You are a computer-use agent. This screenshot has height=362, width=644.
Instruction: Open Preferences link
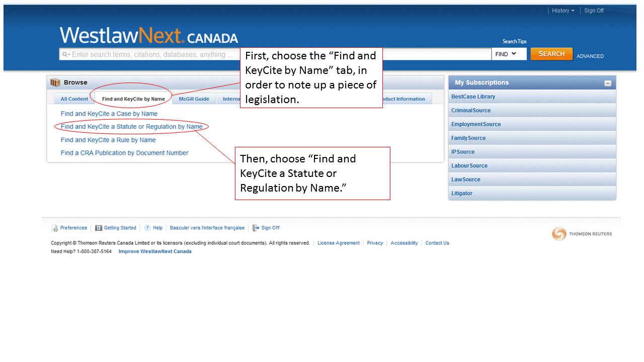[x=73, y=228]
